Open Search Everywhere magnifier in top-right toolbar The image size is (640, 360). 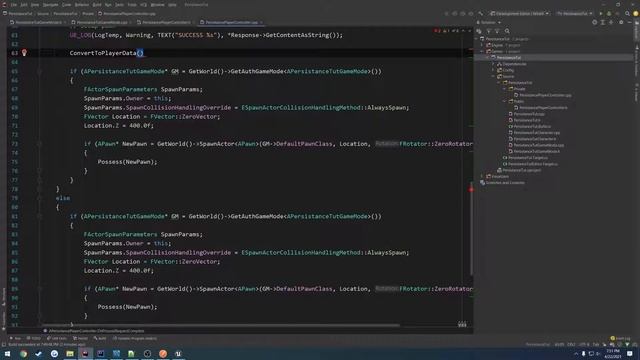(x=627, y=13)
